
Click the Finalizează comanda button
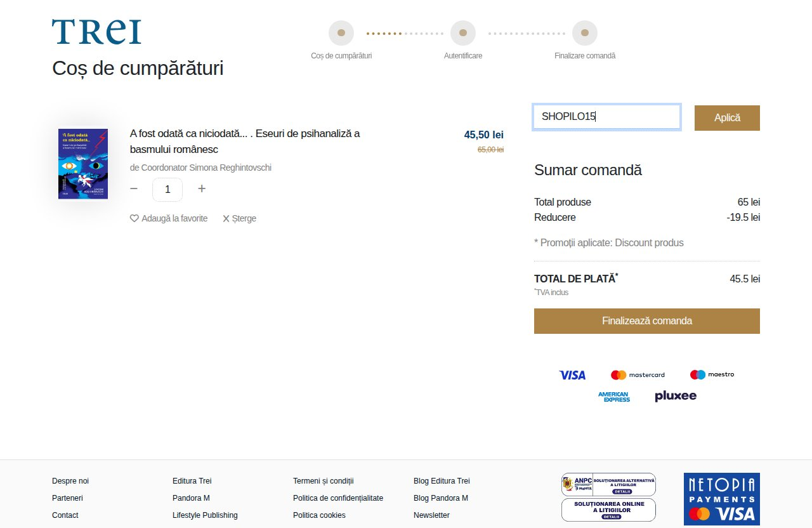[647, 321]
